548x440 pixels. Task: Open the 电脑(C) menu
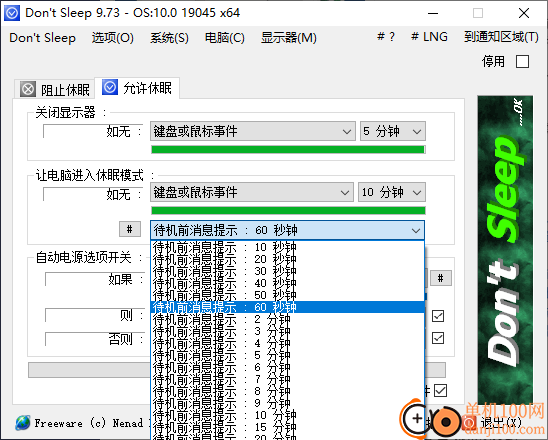(224, 37)
